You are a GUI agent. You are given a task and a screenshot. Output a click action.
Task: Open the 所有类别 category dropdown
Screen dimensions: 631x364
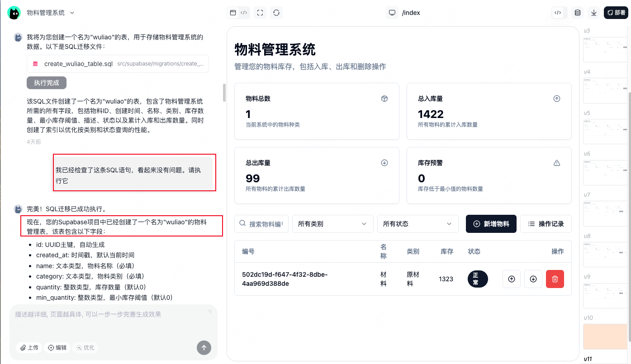click(x=332, y=223)
